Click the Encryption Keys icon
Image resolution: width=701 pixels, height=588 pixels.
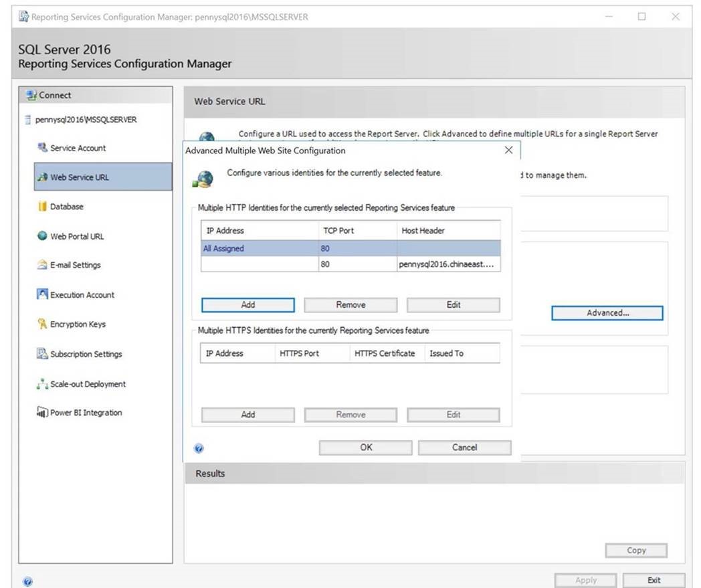(42, 324)
